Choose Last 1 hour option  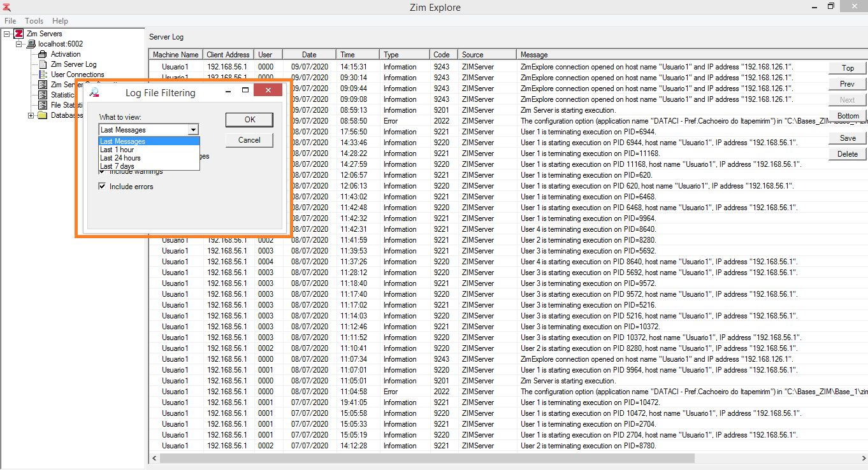[x=149, y=150]
